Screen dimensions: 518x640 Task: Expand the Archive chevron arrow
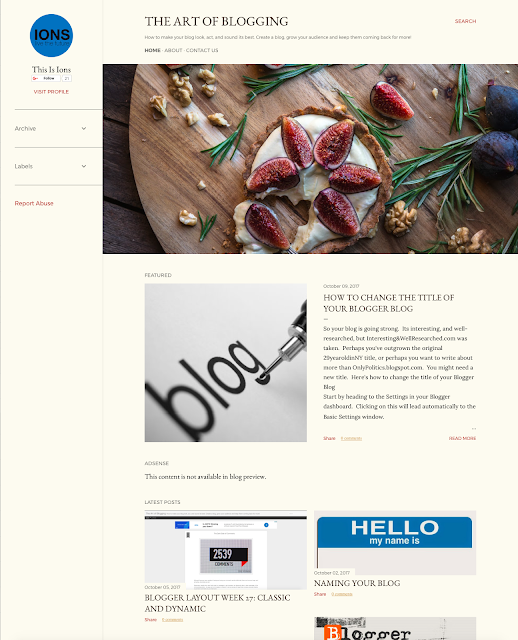point(84,129)
